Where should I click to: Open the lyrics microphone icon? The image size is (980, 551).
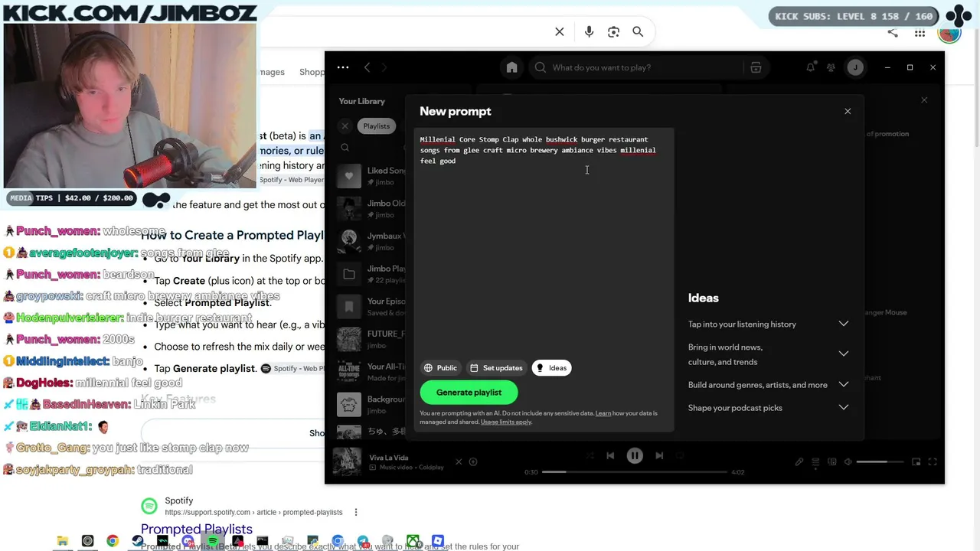click(799, 461)
